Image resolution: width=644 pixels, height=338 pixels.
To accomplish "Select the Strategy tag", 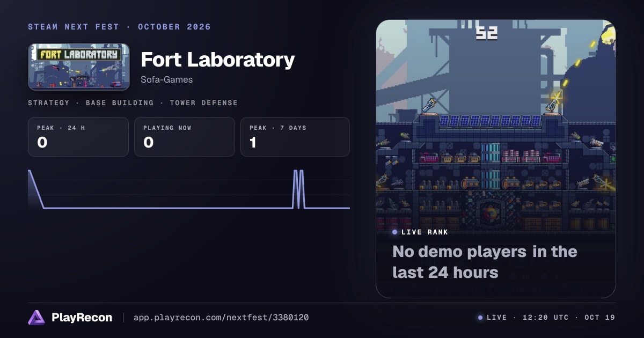I will [x=48, y=102].
